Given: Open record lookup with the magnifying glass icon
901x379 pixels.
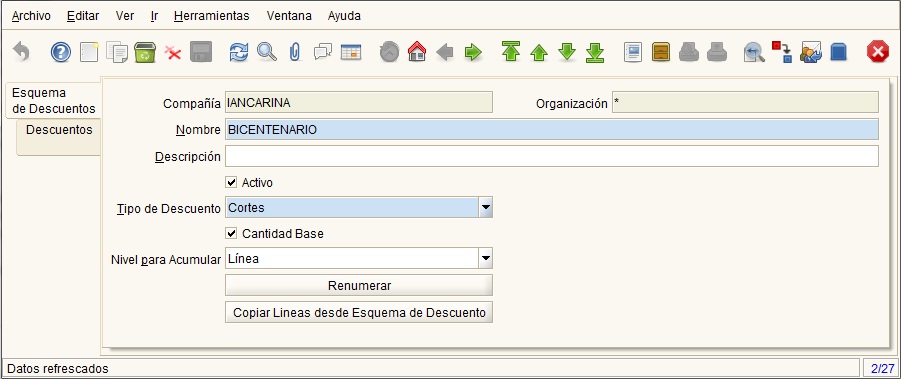Looking at the screenshot, I should coord(266,52).
